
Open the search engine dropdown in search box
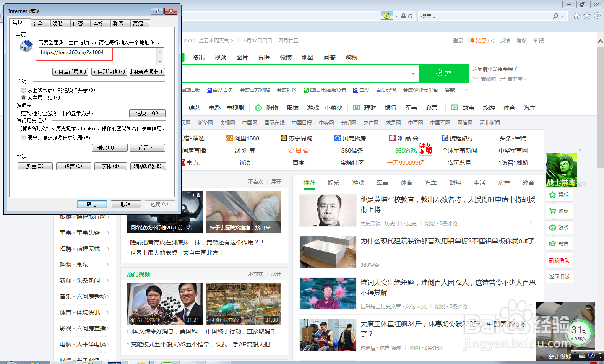coord(562,15)
